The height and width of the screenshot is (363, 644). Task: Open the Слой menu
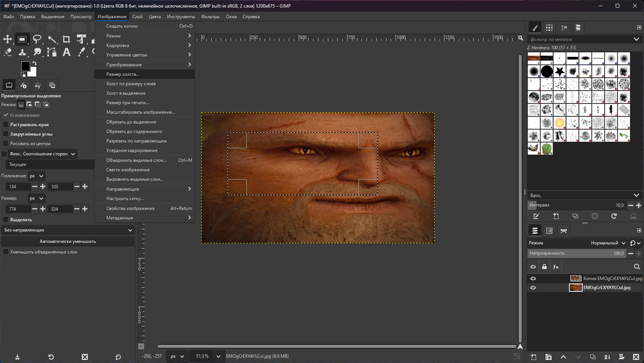137,17
